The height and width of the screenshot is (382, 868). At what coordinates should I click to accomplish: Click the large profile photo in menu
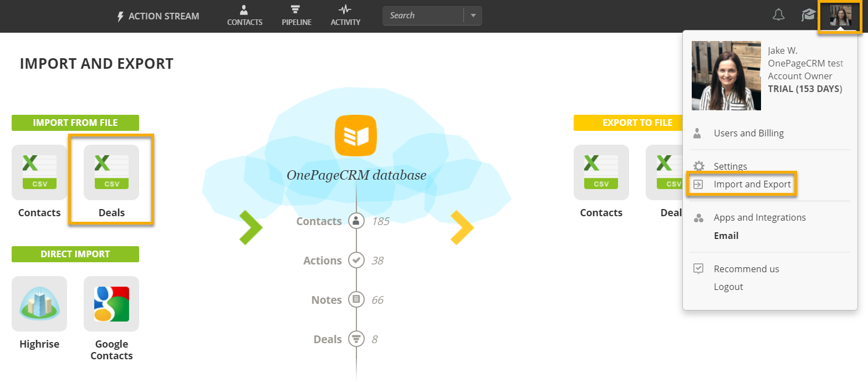[x=726, y=75]
